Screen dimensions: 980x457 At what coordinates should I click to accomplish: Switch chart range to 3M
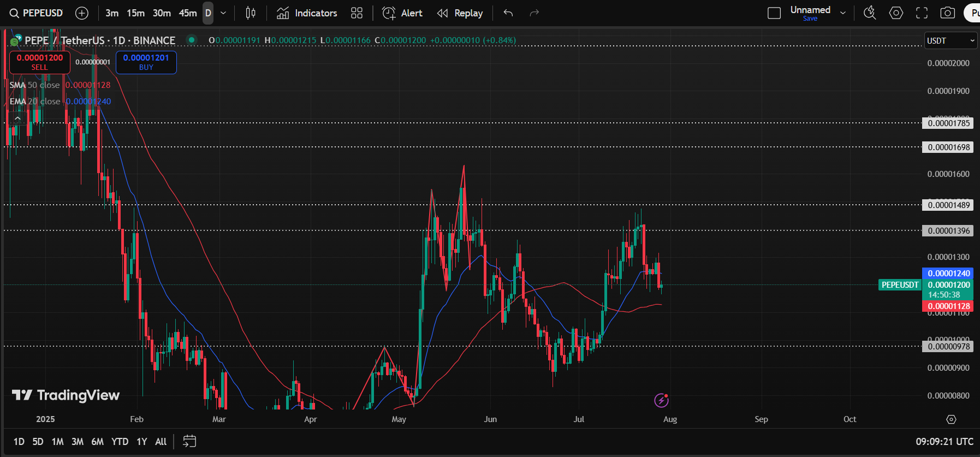tap(78, 442)
